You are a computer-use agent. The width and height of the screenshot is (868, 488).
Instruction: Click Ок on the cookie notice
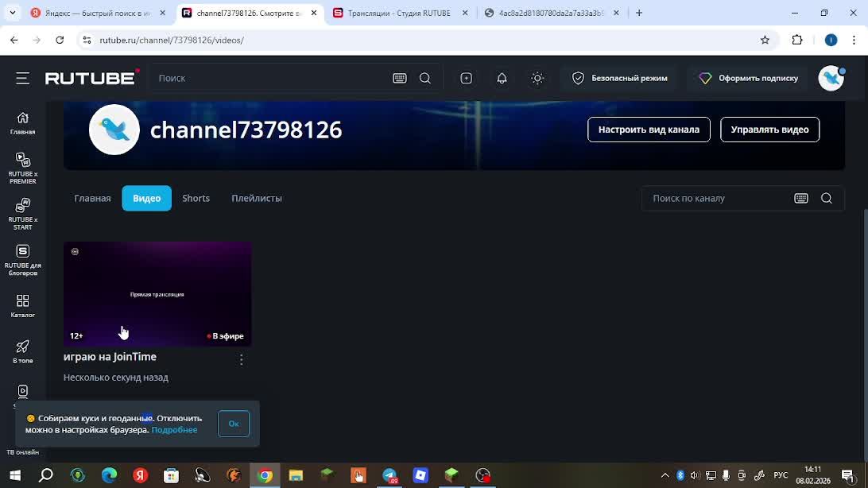click(x=234, y=424)
